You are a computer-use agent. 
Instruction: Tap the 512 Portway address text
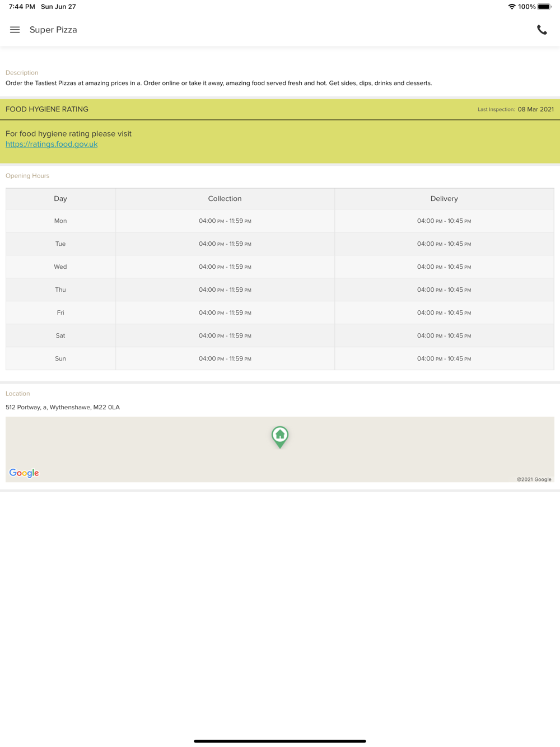coord(63,407)
